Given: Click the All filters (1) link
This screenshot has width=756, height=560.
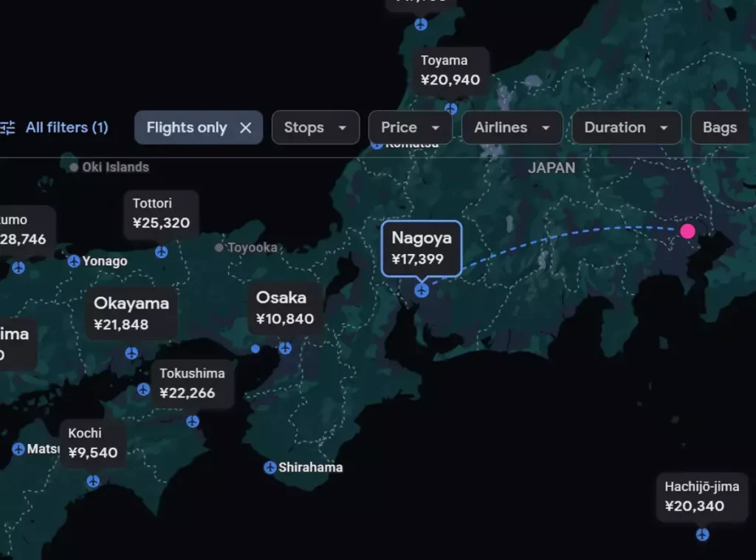Looking at the screenshot, I should pos(66,128).
